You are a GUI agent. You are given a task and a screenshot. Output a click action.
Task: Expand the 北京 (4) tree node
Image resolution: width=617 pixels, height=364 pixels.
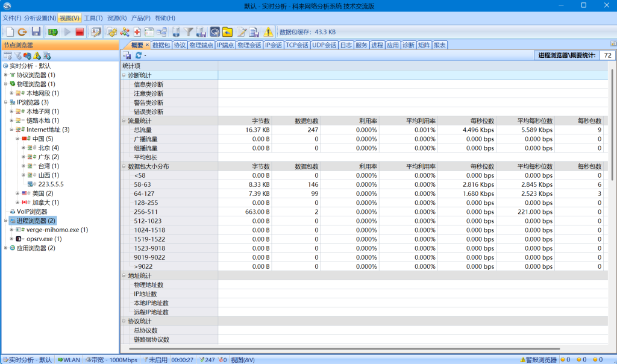[23, 148]
